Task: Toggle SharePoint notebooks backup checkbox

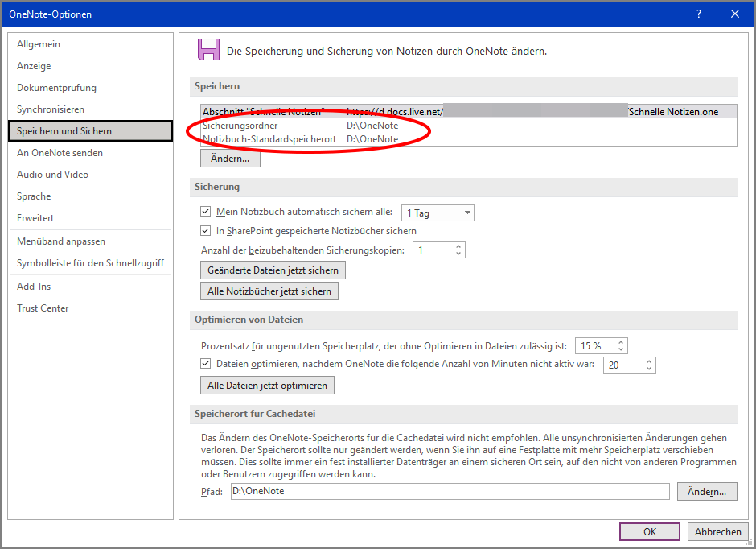Action: pyautogui.click(x=205, y=230)
